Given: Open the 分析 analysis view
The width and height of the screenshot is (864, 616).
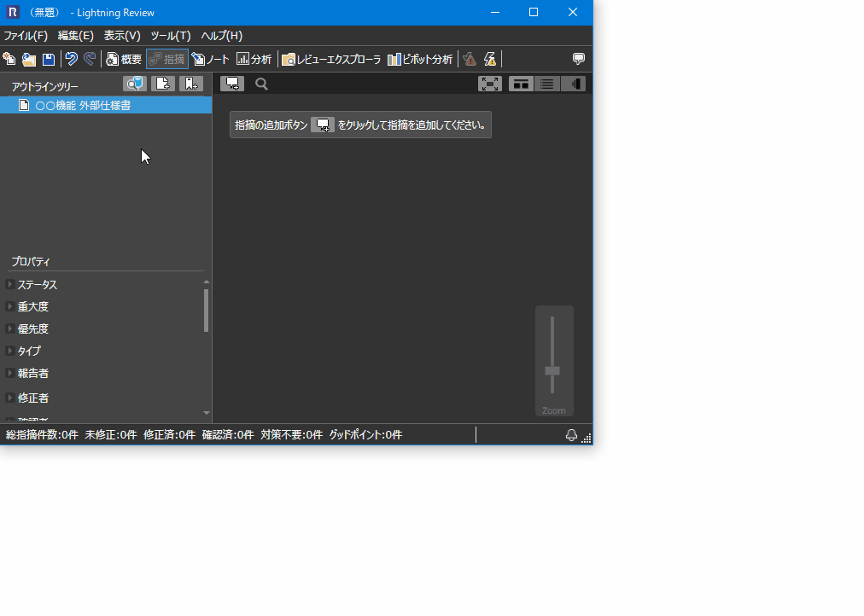Looking at the screenshot, I should click(x=254, y=59).
